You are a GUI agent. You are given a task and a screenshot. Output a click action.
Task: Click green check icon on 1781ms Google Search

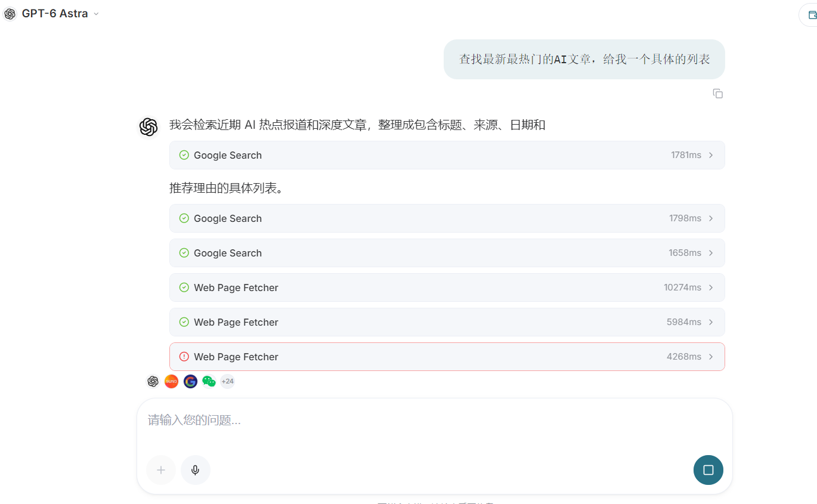[x=184, y=155]
